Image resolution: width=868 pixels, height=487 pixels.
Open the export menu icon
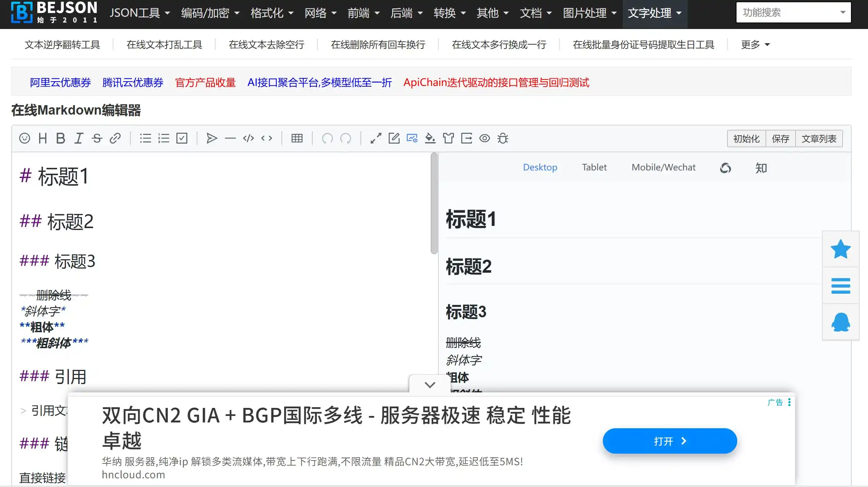(467, 138)
